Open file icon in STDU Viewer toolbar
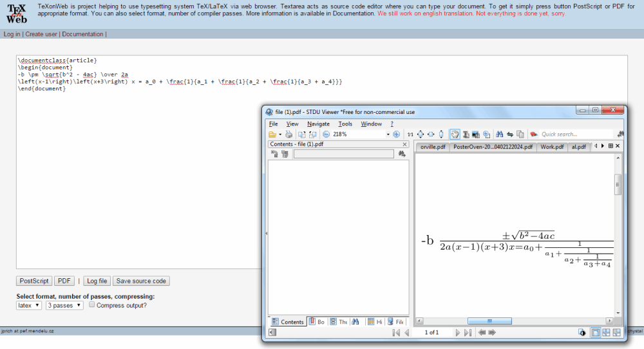 [272, 135]
